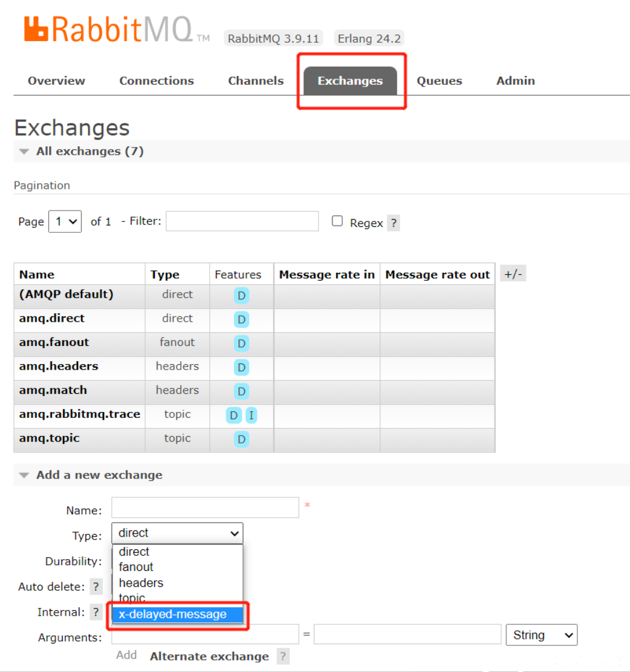Click the I feature badge of amq.rabbitmq.trace
This screenshot has height=672, width=630.
(x=251, y=416)
